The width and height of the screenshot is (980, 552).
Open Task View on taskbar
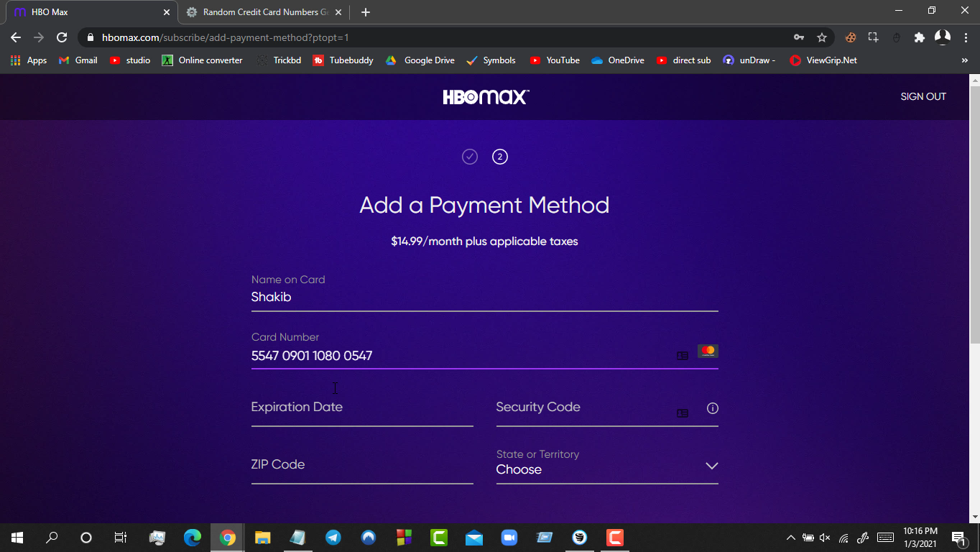(121, 538)
